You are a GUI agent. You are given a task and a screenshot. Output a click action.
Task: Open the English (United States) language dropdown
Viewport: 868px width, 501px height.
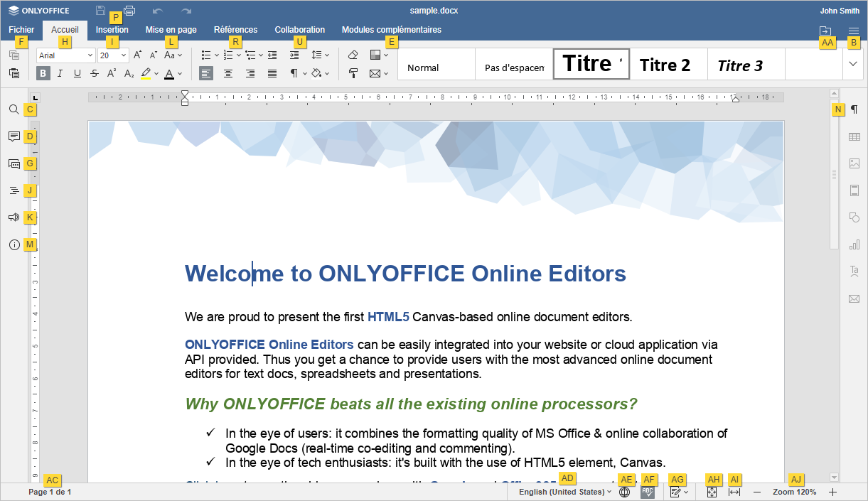click(564, 492)
